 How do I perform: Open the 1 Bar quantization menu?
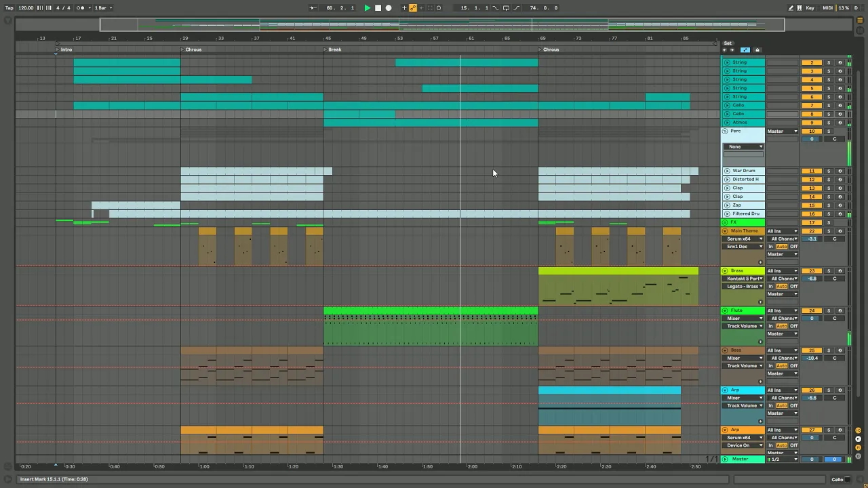pyautogui.click(x=102, y=7)
